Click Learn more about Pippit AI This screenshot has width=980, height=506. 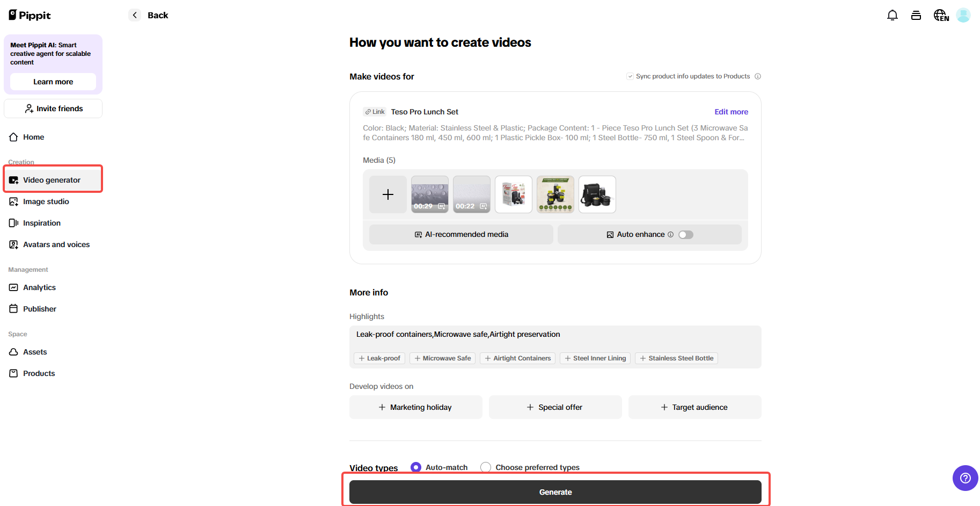tap(53, 82)
